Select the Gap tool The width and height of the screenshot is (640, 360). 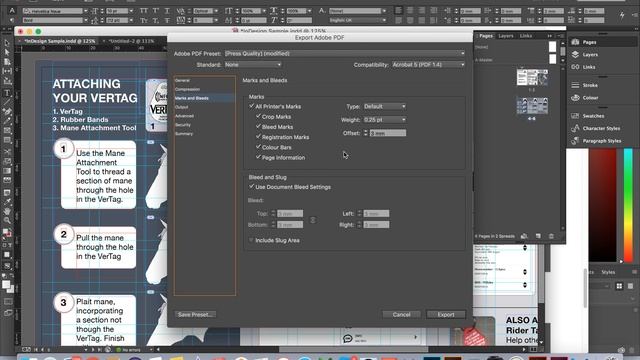[7, 71]
